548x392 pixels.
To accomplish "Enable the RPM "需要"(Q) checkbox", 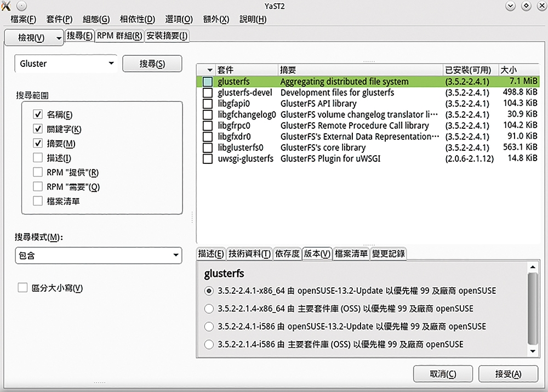I will [x=38, y=186].
